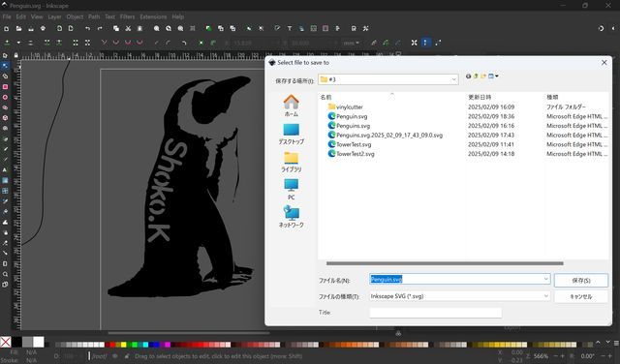620x364 pixels.
Task: Open the Layer menu
Action: [54, 16]
